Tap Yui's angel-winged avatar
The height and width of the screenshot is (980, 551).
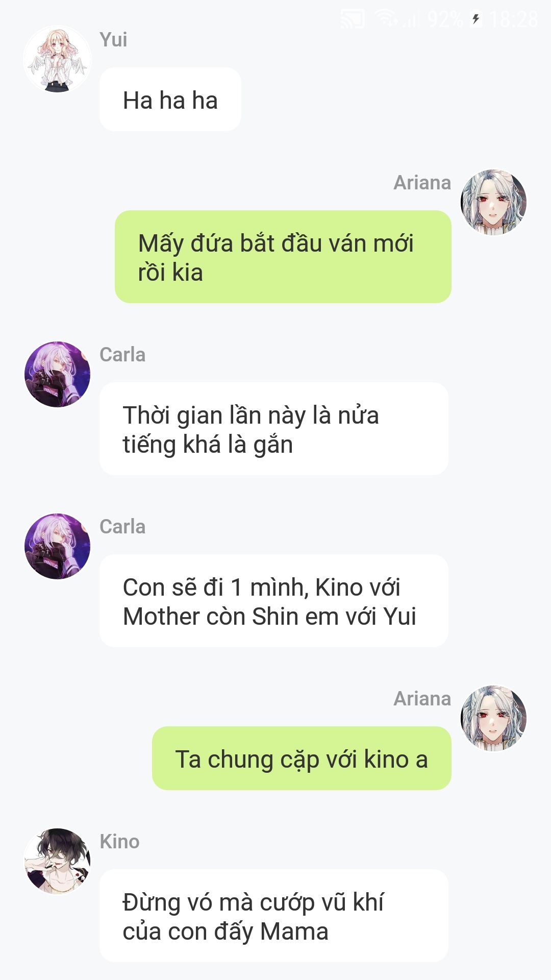click(57, 60)
